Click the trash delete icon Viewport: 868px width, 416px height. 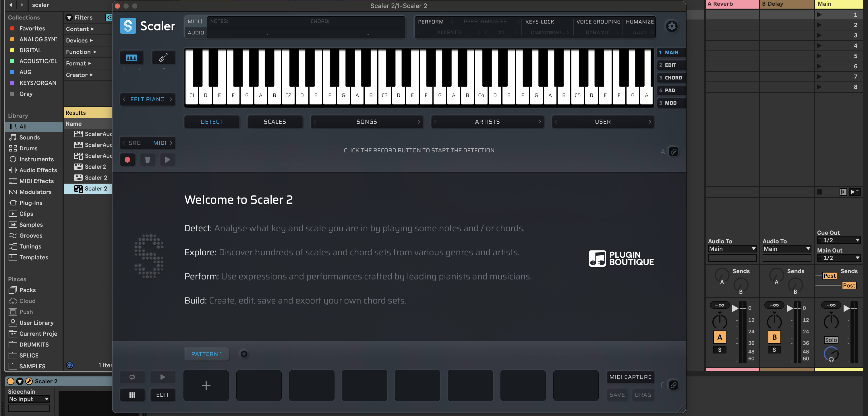click(147, 160)
